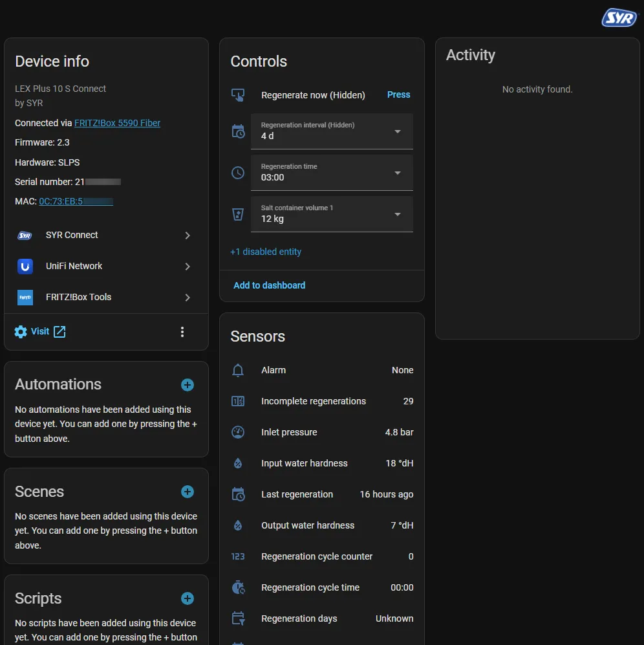The image size is (644, 645).
Task: Click the Regeneration cycle time timer icon
Action: point(238,587)
